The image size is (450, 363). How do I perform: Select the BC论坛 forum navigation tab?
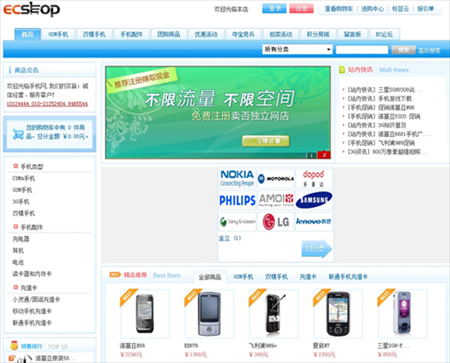click(384, 34)
